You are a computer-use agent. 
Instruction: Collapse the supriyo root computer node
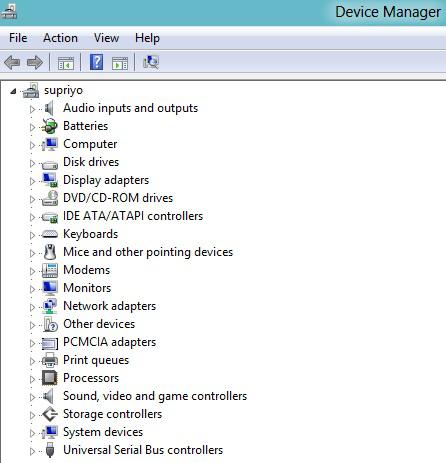pyautogui.click(x=13, y=91)
